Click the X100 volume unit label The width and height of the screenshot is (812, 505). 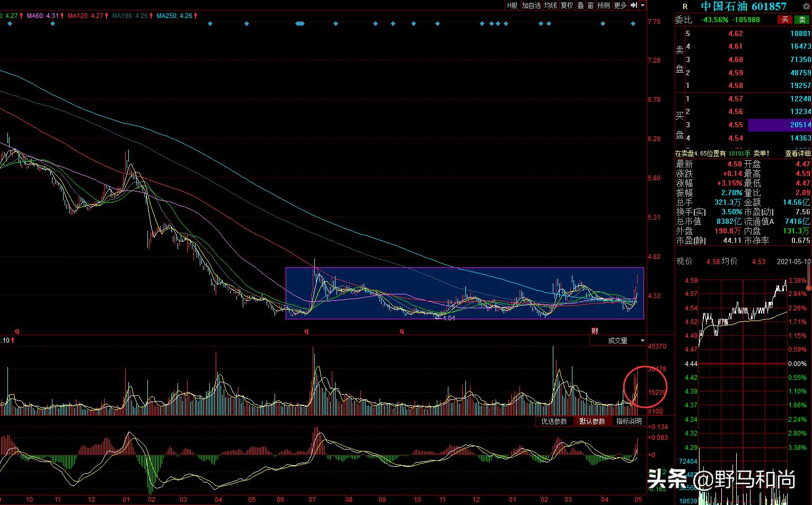pyautogui.click(x=656, y=411)
